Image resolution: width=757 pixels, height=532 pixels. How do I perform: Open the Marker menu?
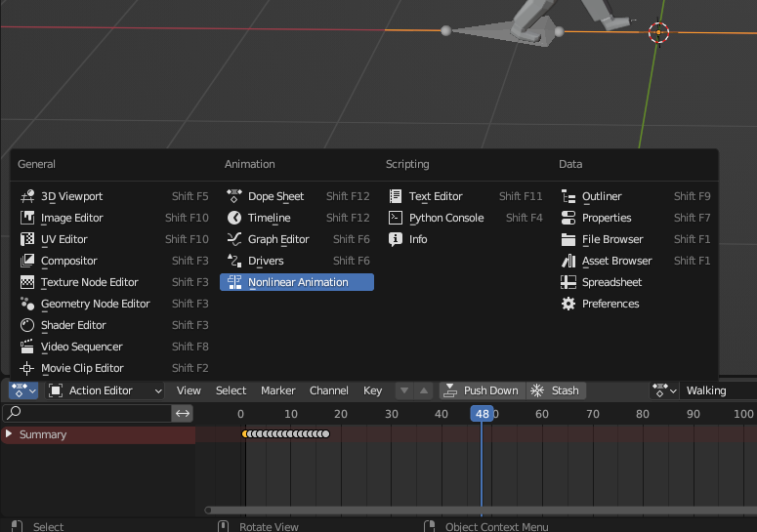[277, 390]
